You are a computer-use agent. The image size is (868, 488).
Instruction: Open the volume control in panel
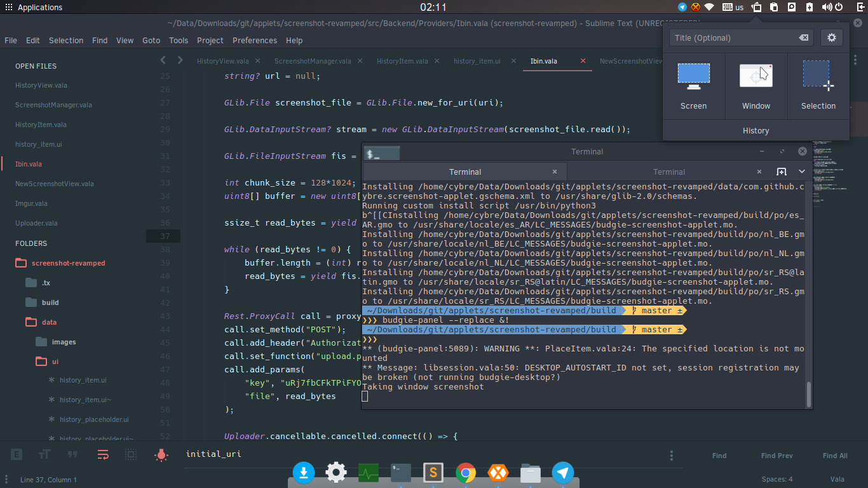point(827,7)
